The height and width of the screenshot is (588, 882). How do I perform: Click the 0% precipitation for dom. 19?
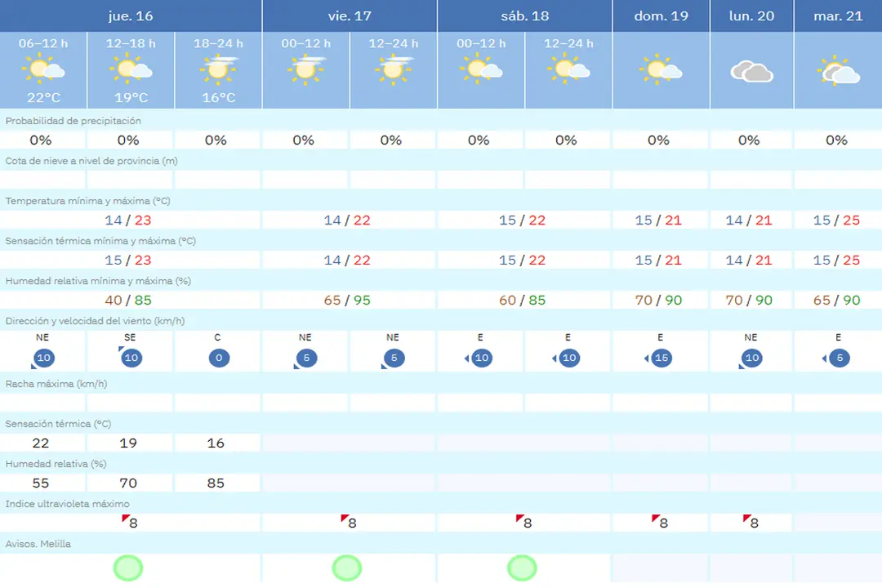tap(659, 140)
